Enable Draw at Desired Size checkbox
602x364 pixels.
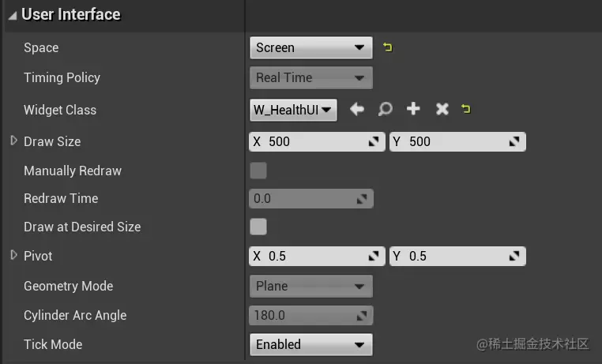point(258,227)
